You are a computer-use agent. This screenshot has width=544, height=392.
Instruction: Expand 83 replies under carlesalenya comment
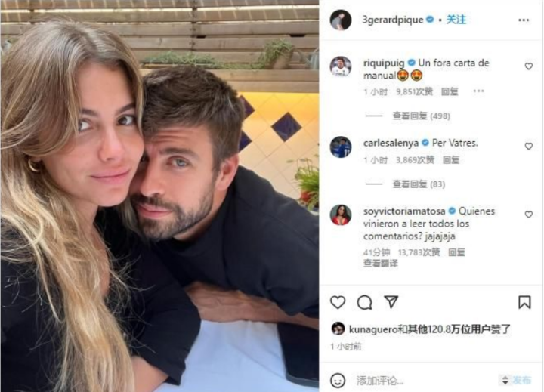tap(419, 184)
